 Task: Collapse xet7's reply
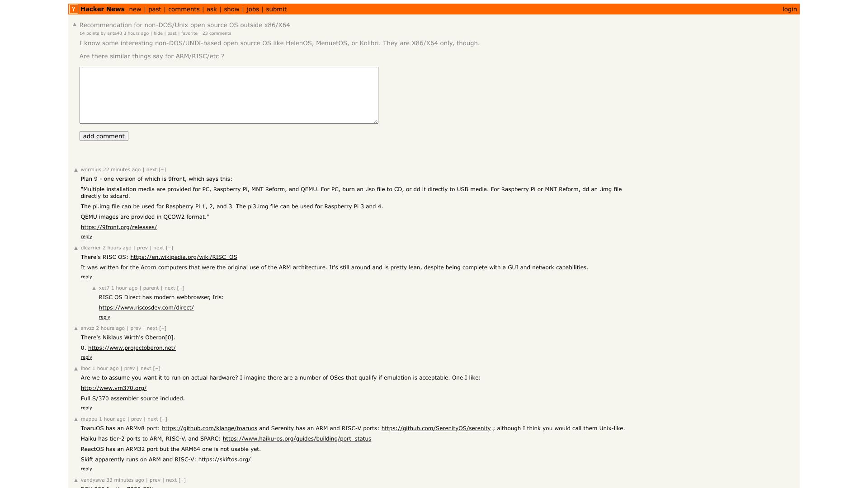180,288
